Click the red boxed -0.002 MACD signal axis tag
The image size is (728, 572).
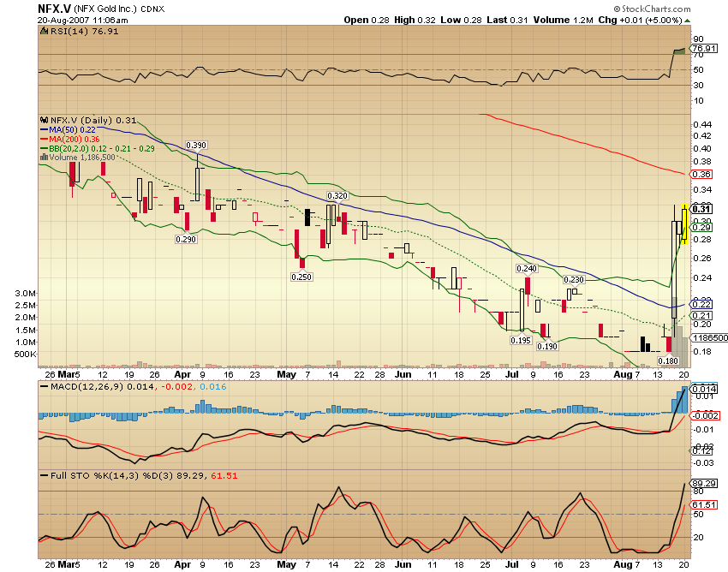coord(706,415)
